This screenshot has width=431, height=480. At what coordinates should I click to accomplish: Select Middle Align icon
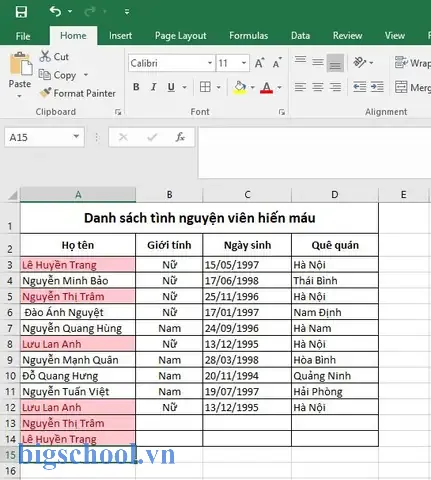point(318,62)
